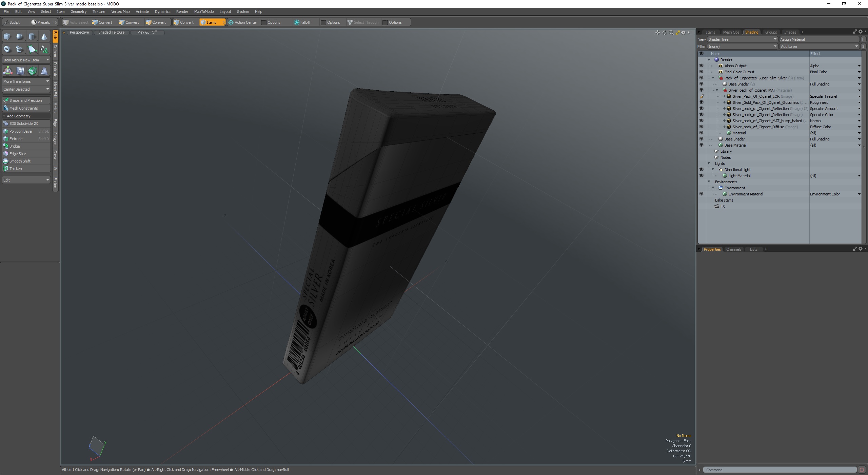
Task: Open the More Transforms dropdown
Action: point(26,81)
